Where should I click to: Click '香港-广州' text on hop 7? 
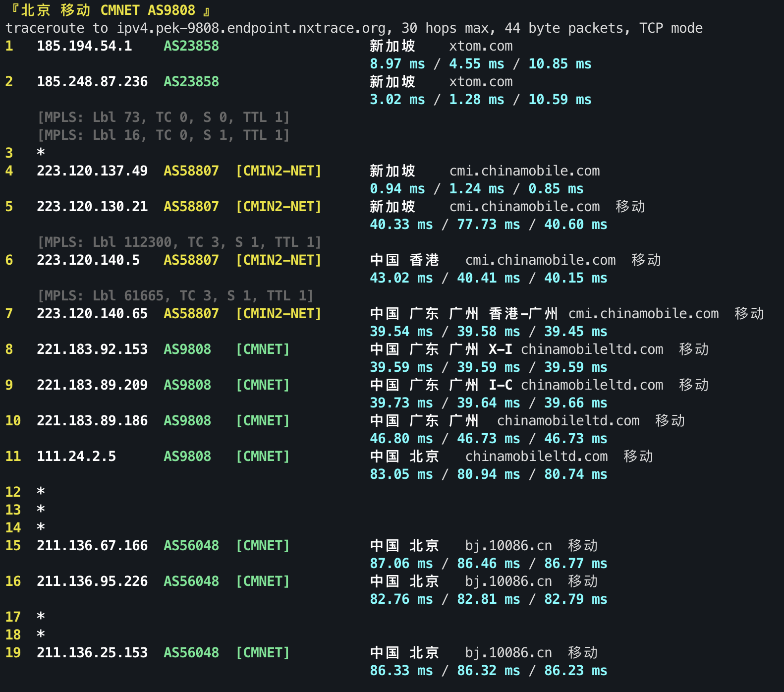click(x=523, y=314)
